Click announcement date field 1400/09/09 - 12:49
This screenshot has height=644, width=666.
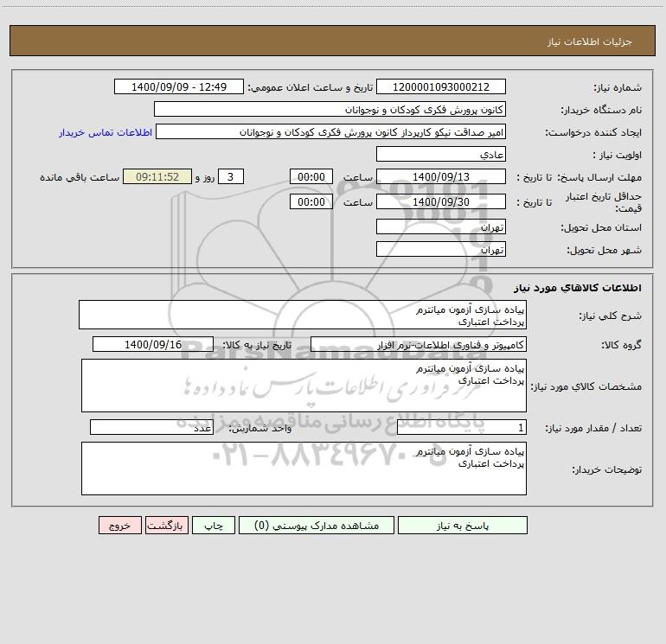click(x=179, y=86)
